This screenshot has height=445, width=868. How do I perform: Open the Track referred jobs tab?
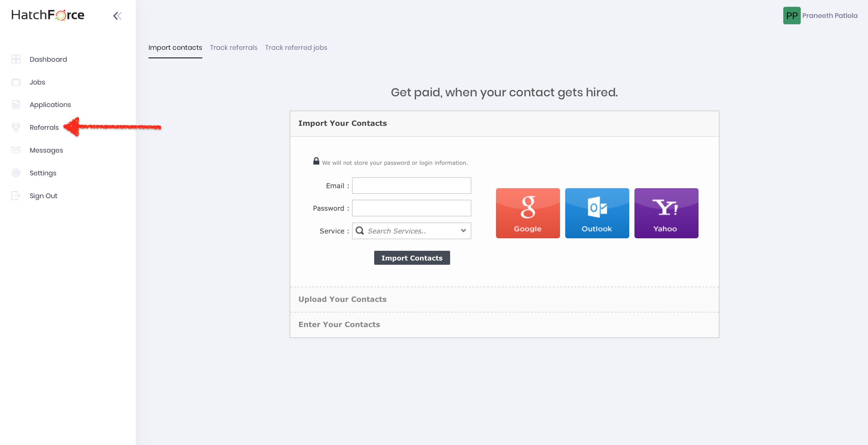(296, 47)
